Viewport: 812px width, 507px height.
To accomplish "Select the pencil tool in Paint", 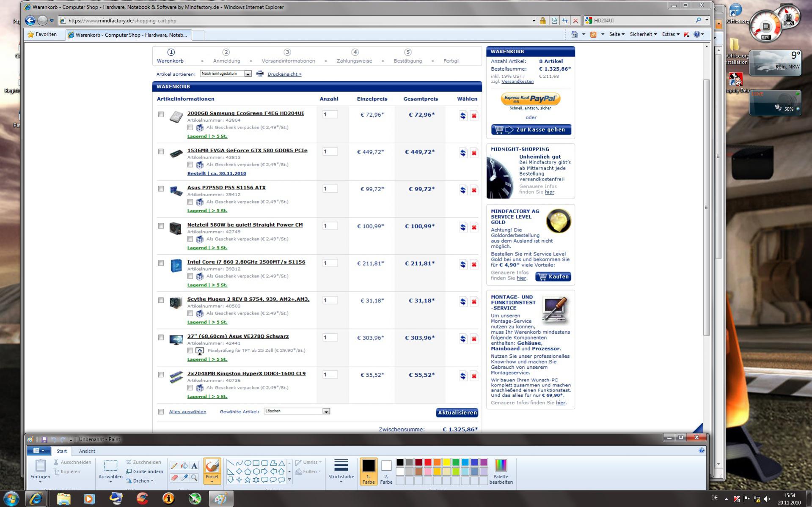I will tap(174, 466).
